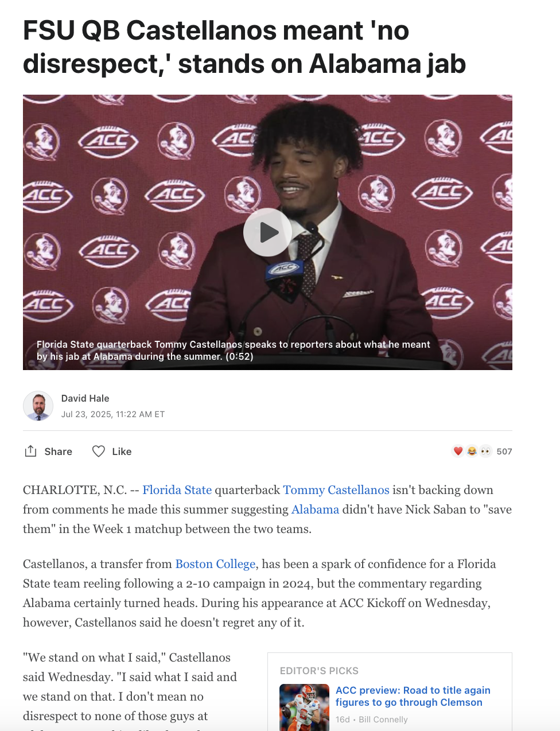The image size is (560, 731).
Task: Click the heart Like icon
Action: tap(99, 452)
